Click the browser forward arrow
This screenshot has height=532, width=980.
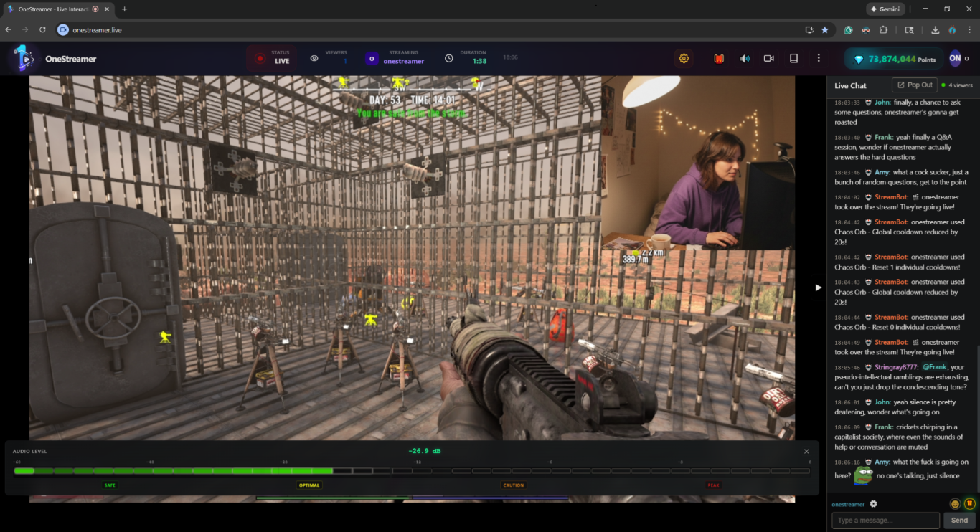[26, 30]
